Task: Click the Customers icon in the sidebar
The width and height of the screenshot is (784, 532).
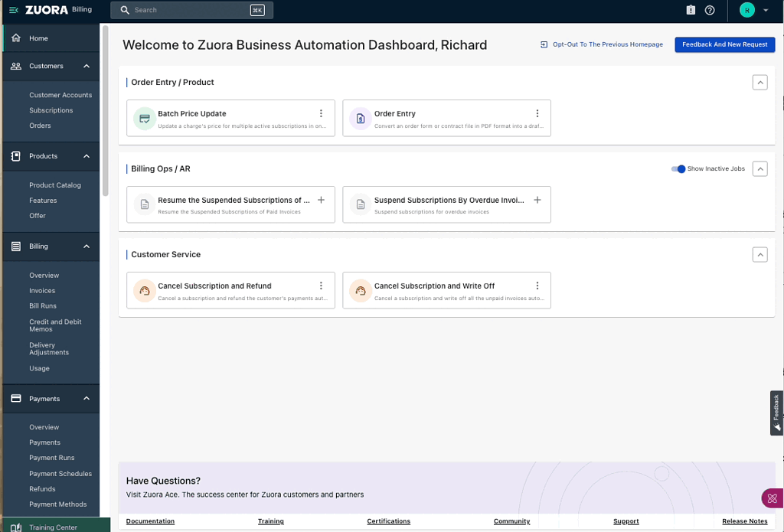Action: coord(15,66)
